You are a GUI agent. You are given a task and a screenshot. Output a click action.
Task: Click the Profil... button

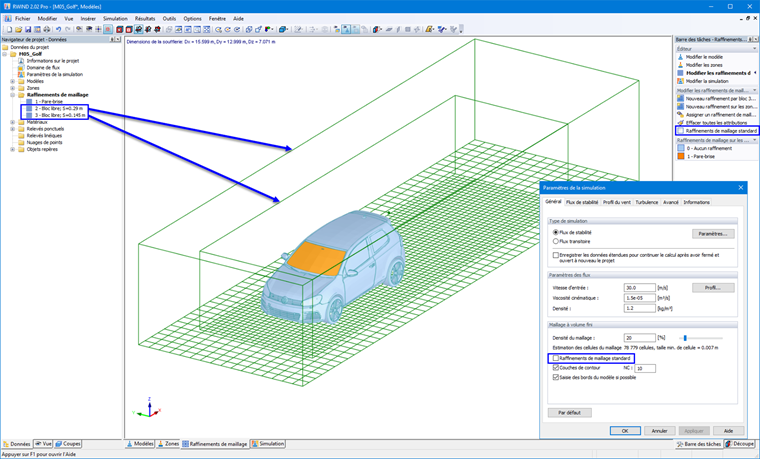coord(712,288)
